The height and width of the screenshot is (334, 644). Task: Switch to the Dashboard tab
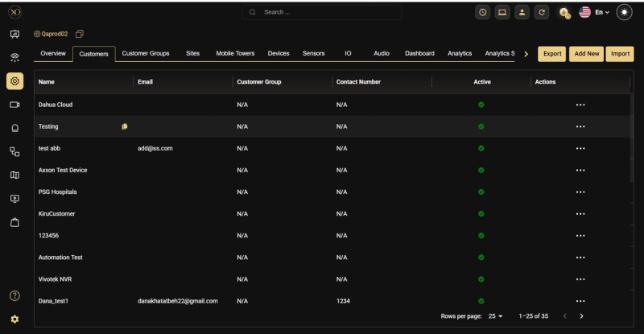[x=419, y=53]
